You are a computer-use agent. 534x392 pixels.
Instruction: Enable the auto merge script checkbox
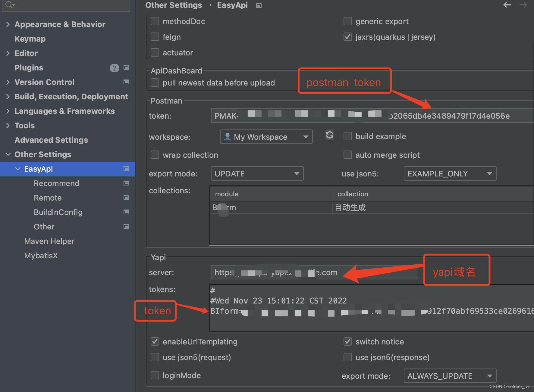(x=348, y=155)
